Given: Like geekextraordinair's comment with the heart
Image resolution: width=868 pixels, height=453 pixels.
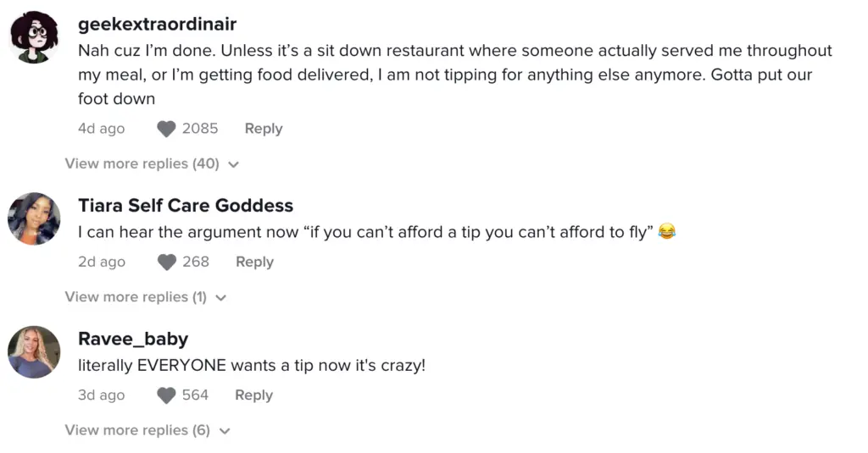Looking at the screenshot, I should point(167,129).
